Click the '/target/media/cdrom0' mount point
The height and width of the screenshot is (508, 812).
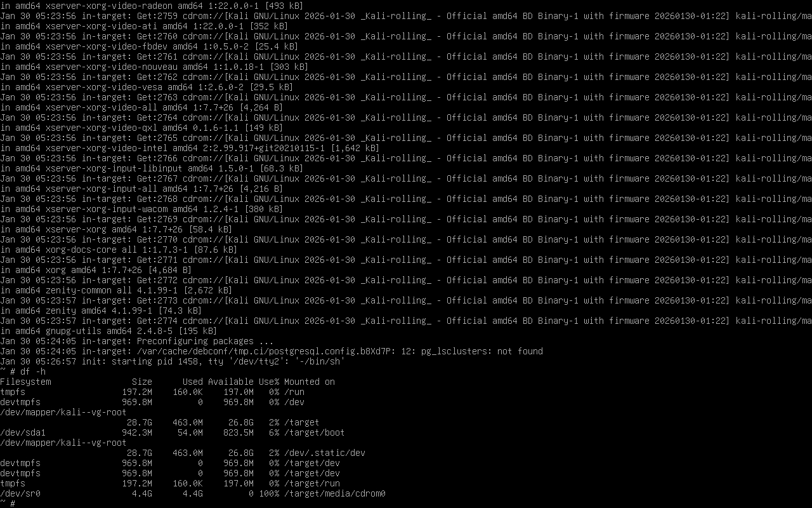point(335,493)
